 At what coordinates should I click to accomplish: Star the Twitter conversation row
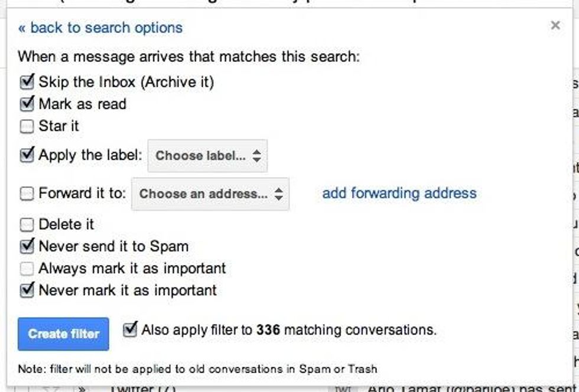click(51, 389)
